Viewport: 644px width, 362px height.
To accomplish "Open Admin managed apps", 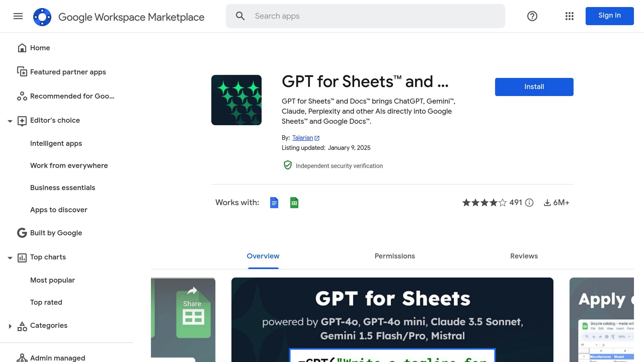I will 58,358.
